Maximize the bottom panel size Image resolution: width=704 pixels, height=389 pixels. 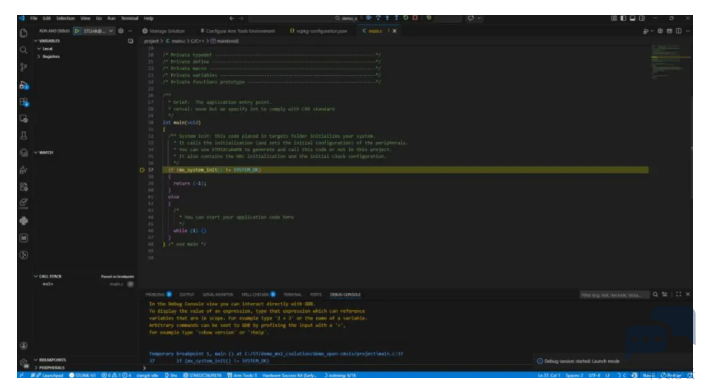678,295
